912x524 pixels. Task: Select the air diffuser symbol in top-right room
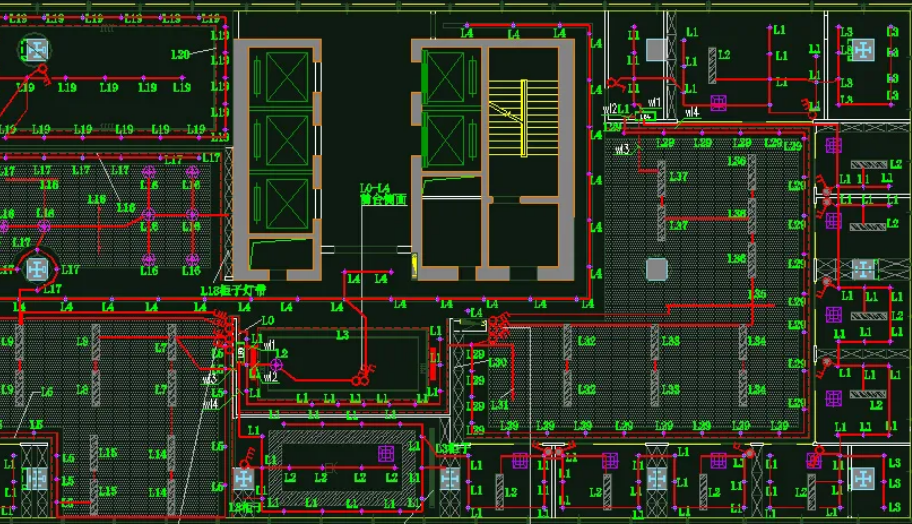pos(862,49)
